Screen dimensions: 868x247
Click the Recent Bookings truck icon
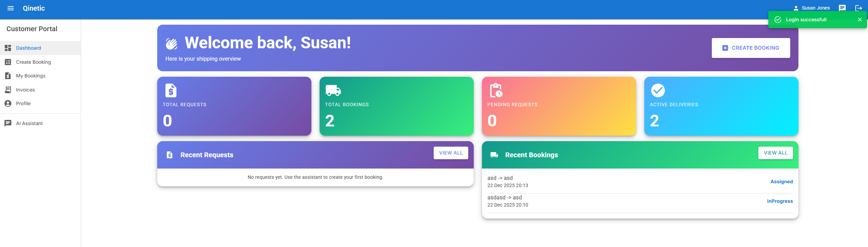tap(494, 155)
